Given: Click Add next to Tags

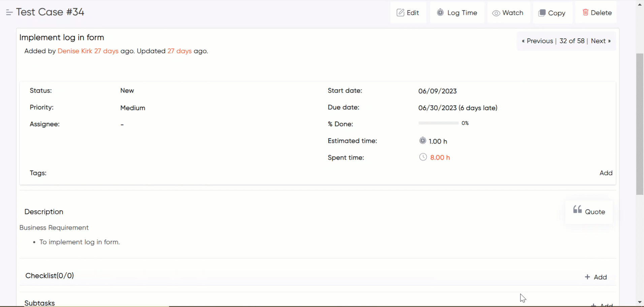Looking at the screenshot, I should 606,173.
